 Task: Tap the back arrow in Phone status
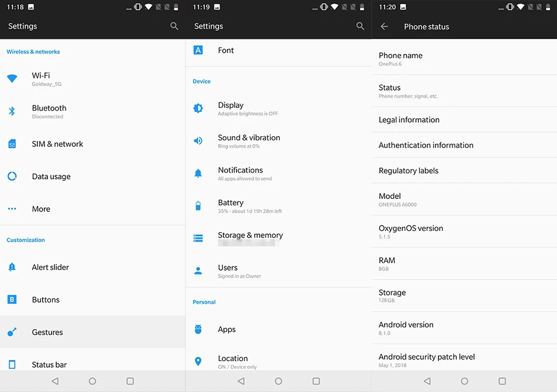pos(384,26)
